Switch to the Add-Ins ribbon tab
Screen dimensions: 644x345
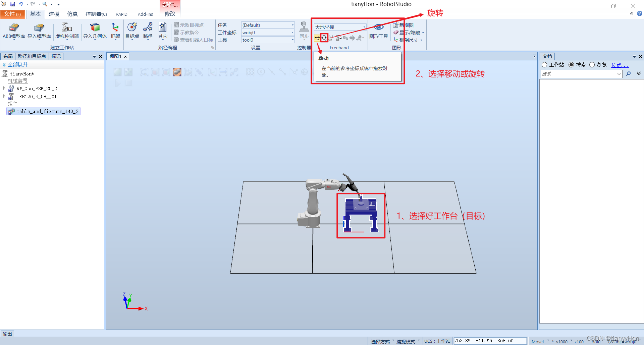tap(145, 14)
